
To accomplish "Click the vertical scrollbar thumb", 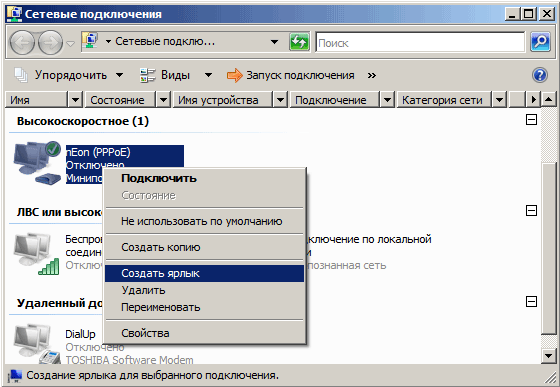I will [x=549, y=248].
